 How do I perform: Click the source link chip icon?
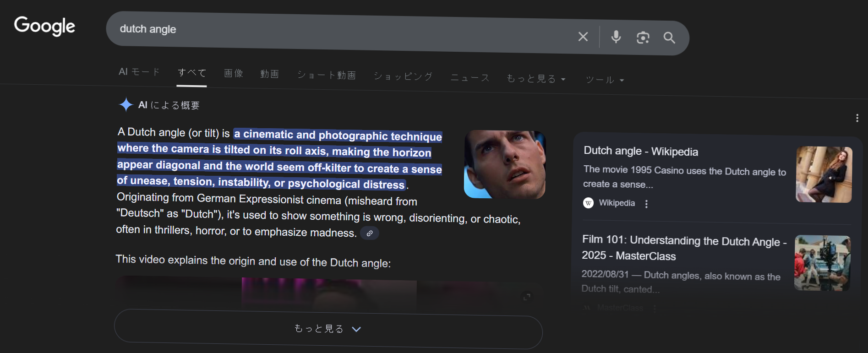pos(369,233)
